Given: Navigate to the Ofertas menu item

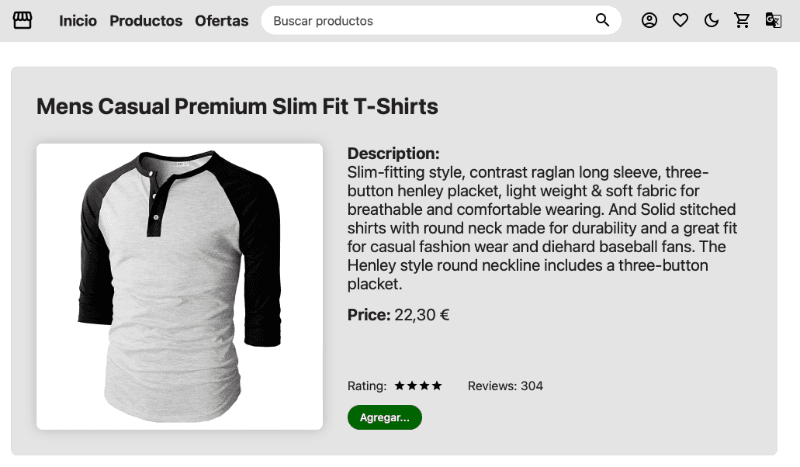Looking at the screenshot, I should tap(222, 21).
